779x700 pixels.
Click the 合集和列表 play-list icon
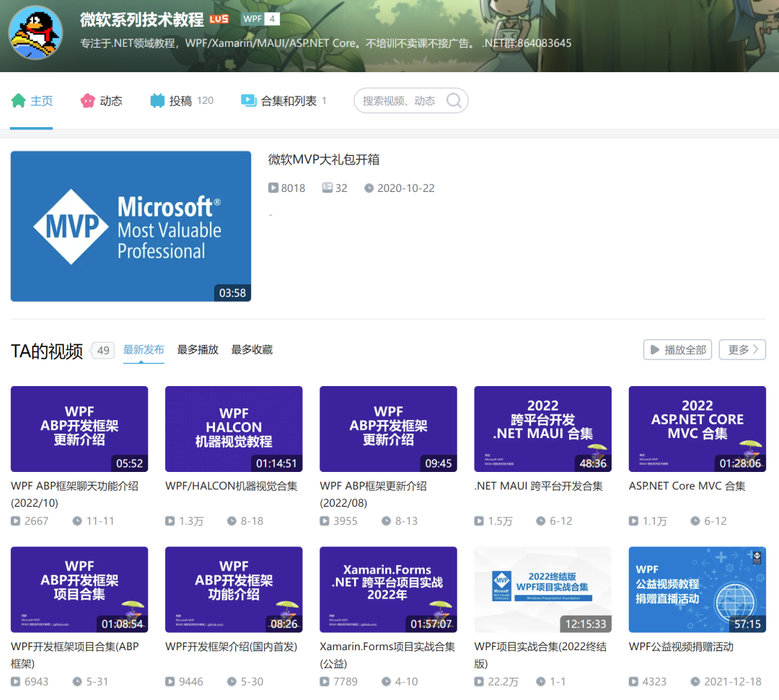coord(248,100)
